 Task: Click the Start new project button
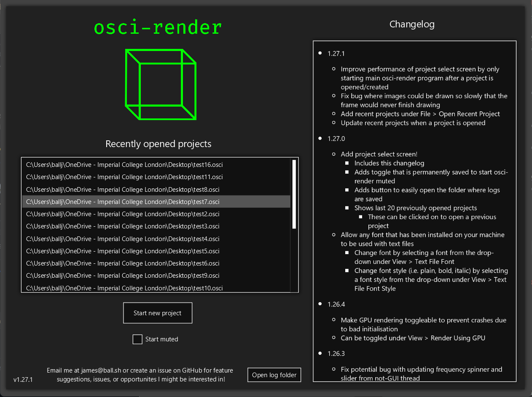pyautogui.click(x=158, y=313)
